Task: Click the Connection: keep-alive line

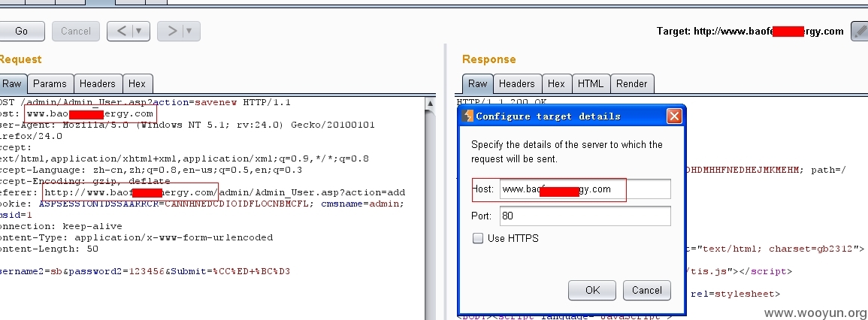Action: [x=61, y=226]
